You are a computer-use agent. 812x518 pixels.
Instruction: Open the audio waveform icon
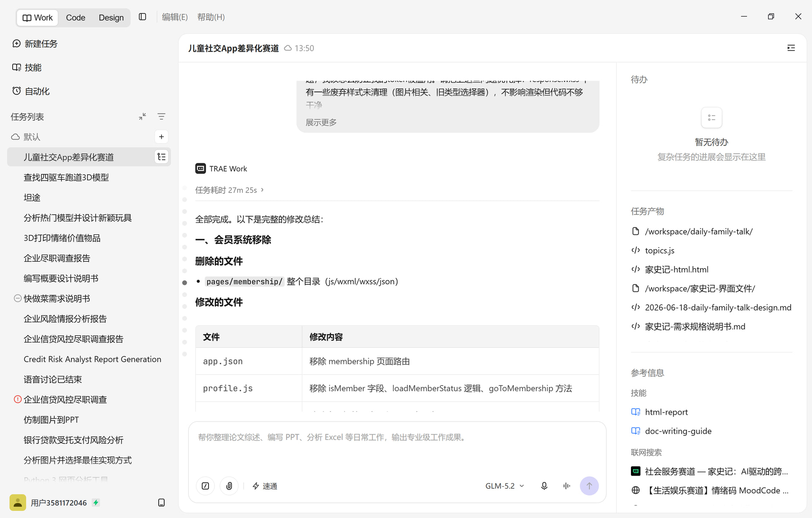567,486
